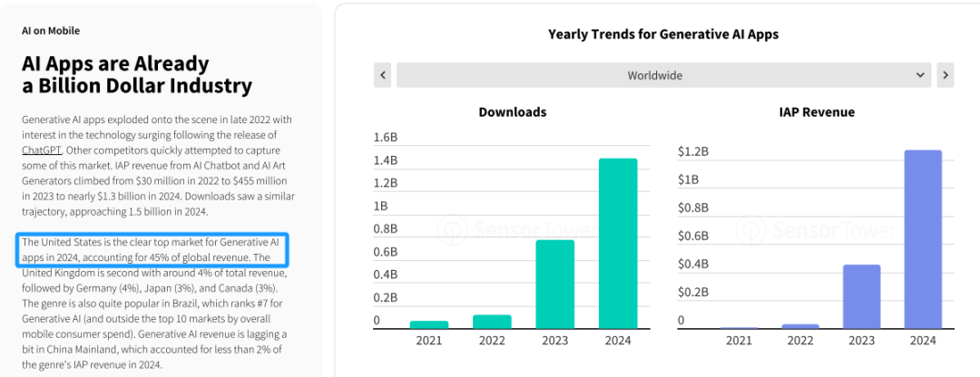Click the AI on Mobile section label
Viewport: 980px width, 377px height.
pyautogui.click(x=51, y=31)
